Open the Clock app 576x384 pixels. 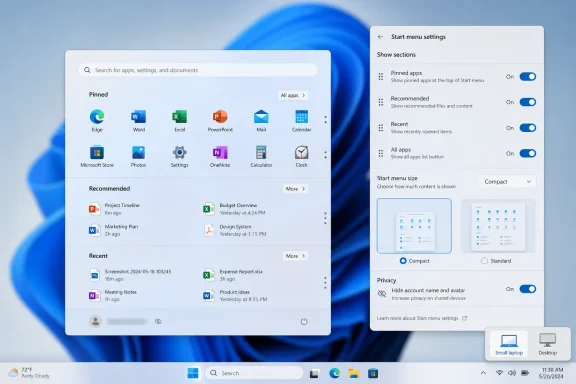(x=301, y=156)
